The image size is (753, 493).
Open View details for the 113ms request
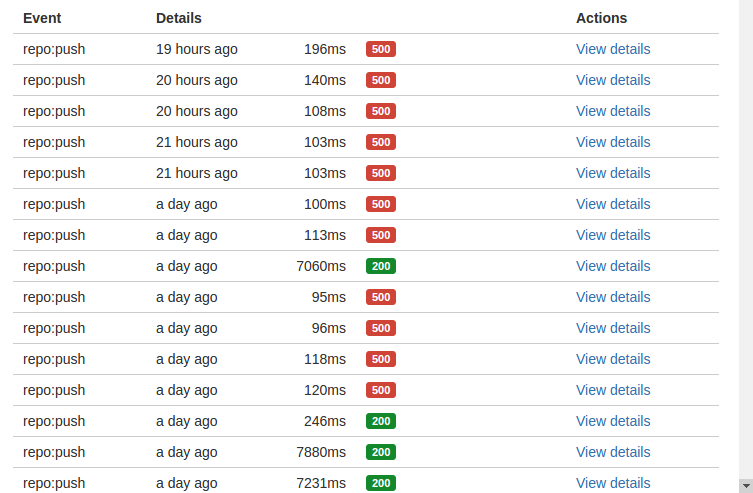613,235
